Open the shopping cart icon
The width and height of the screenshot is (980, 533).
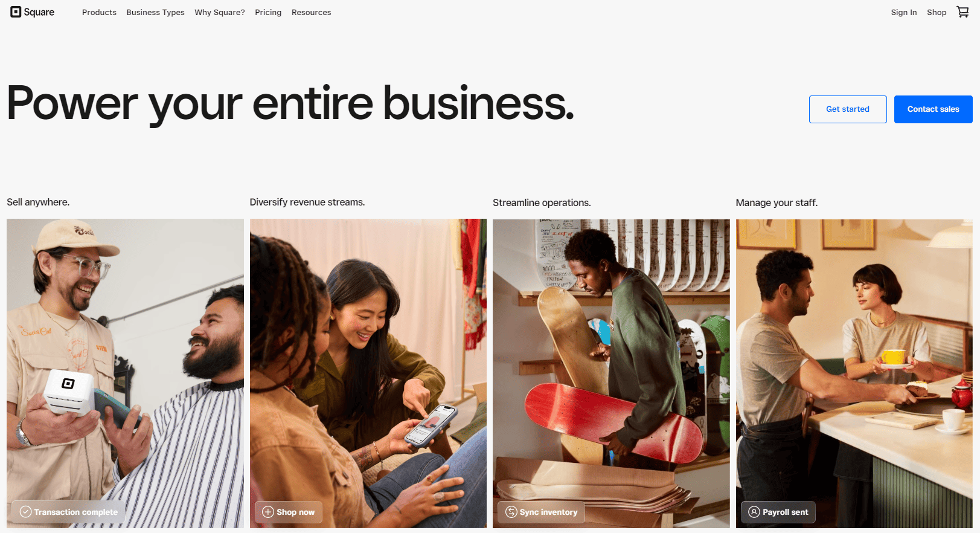(x=962, y=12)
